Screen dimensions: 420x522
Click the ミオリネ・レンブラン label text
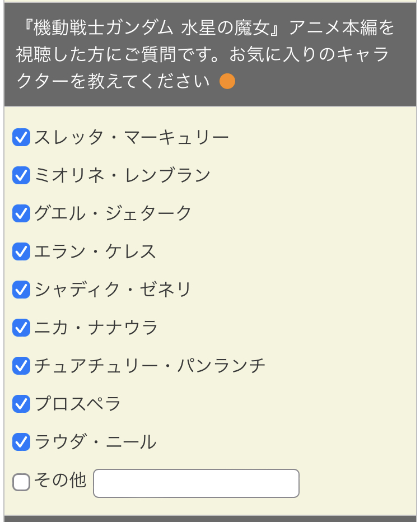pyautogui.click(x=122, y=175)
